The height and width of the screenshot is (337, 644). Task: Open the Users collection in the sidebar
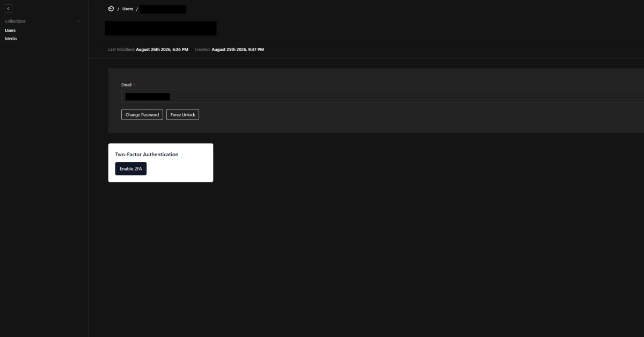(10, 31)
